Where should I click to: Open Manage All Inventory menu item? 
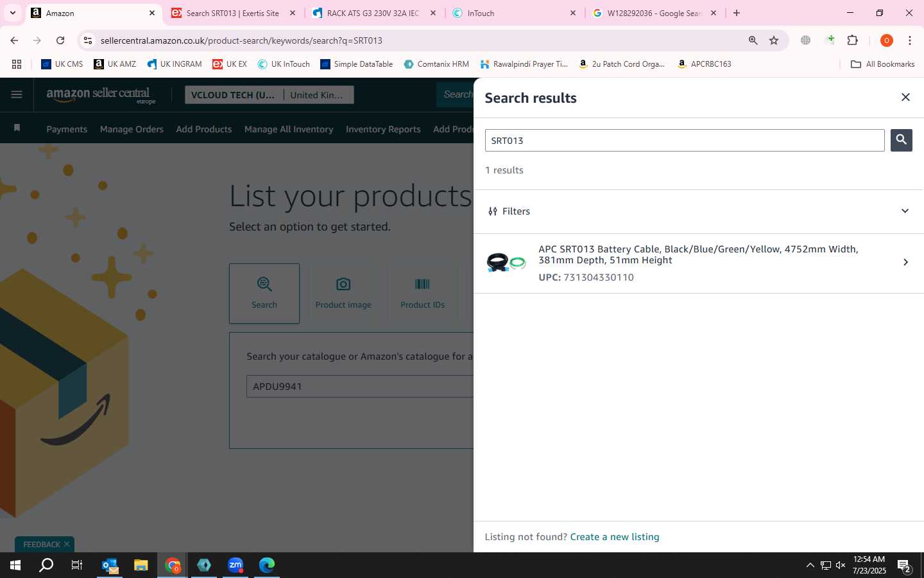[x=289, y=129]
